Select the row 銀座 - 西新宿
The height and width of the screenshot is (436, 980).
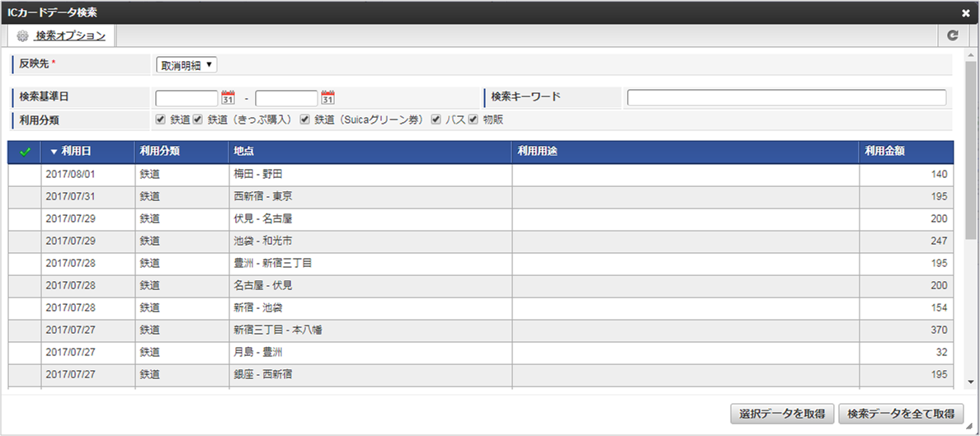[x=481, y=375]
